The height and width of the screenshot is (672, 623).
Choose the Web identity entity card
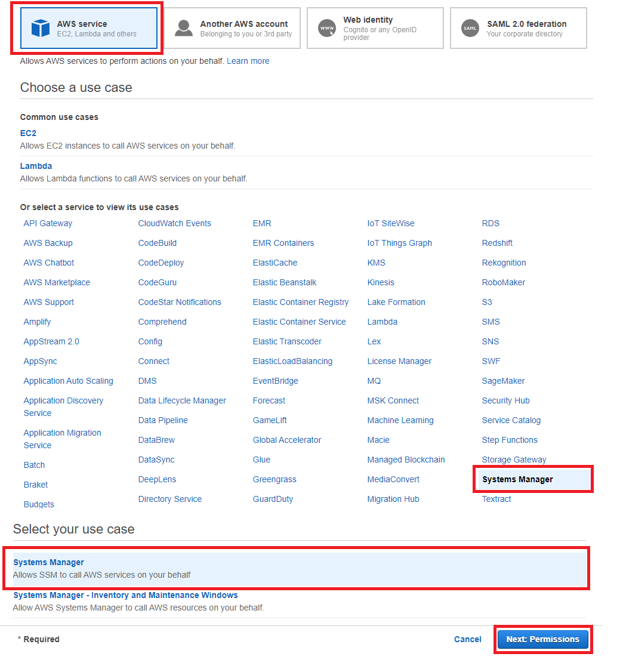coord(375,28)
